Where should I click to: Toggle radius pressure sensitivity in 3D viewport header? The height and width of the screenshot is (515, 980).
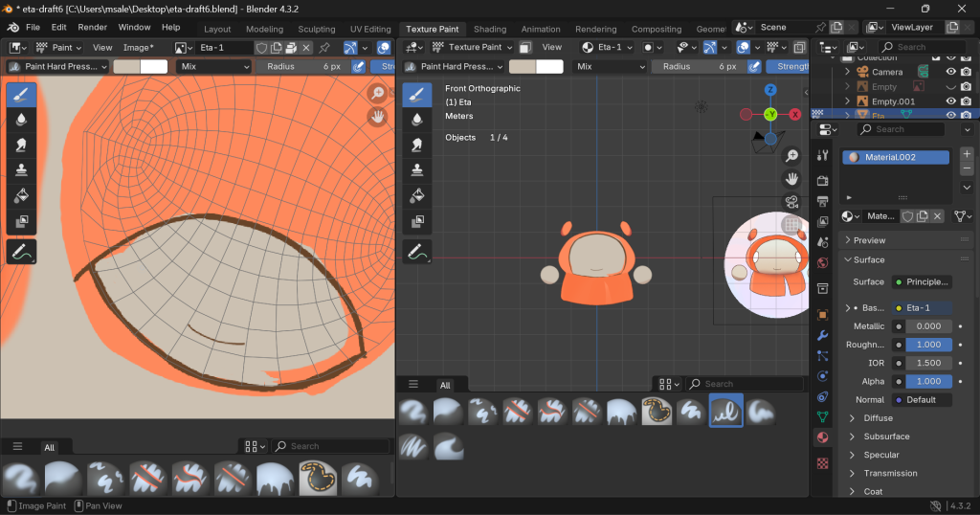point(754,66)
